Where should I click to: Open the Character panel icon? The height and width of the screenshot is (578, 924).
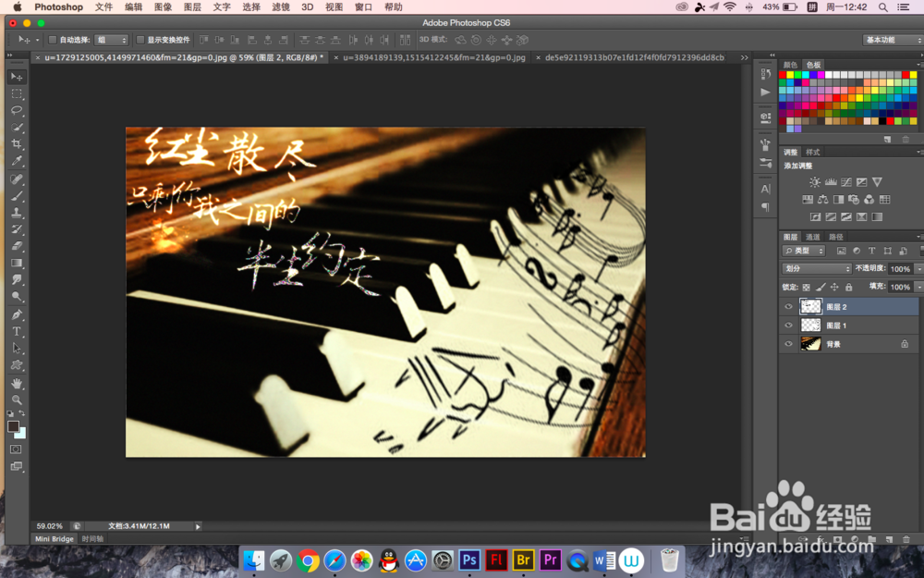pos(765,189)
